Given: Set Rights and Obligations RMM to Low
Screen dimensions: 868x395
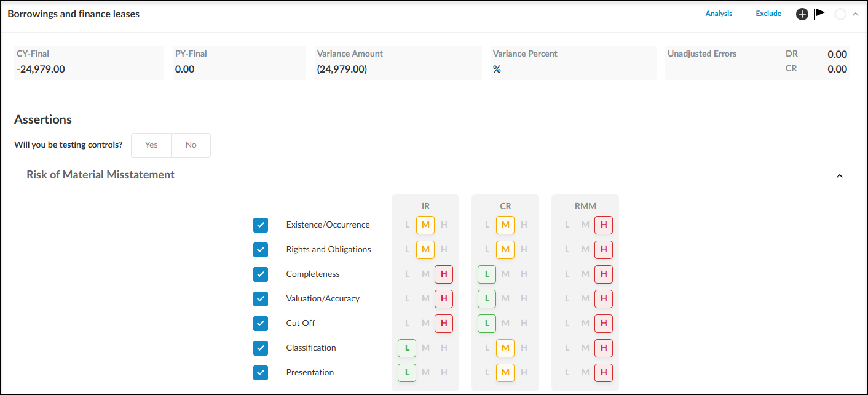Looking at the screenshot, I should point(567,250).
